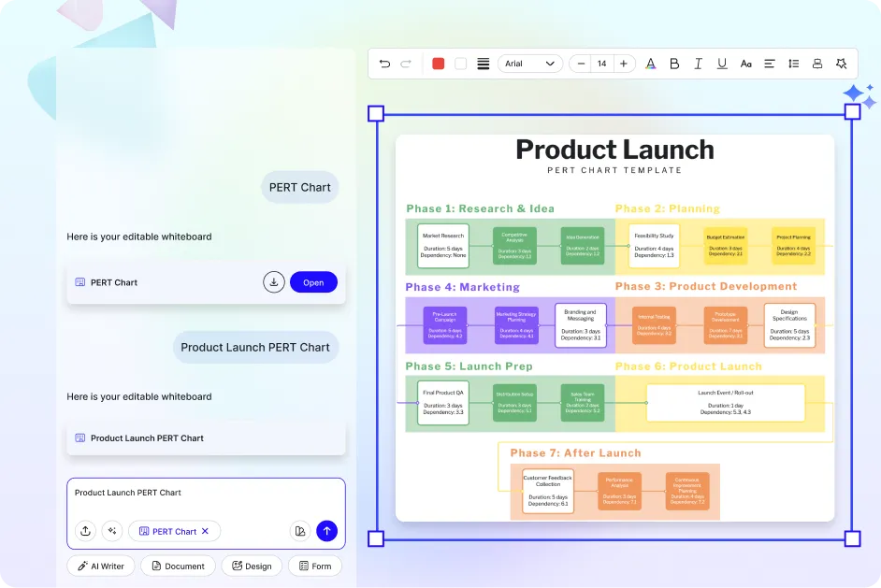
Task: Upload a file using upload icon
Action: click(85, 531)
